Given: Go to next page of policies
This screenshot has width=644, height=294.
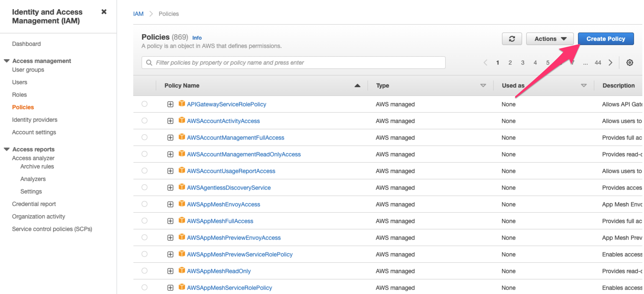Looking at the screenshot, I should point(610,63).
